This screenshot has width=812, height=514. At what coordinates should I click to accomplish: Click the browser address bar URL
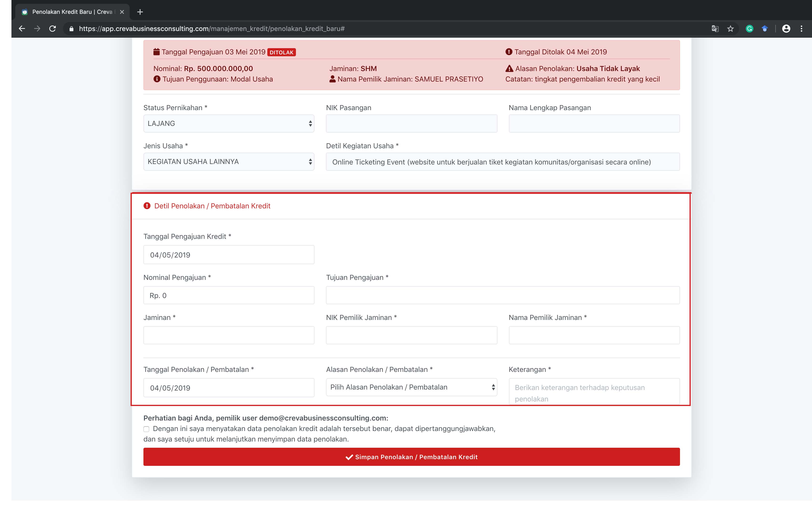(212, 29)
